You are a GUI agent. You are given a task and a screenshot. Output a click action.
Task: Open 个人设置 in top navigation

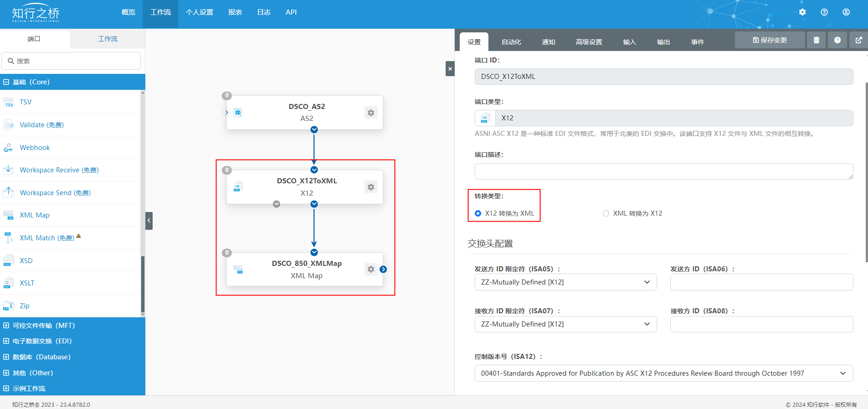[x=200, y=12]
